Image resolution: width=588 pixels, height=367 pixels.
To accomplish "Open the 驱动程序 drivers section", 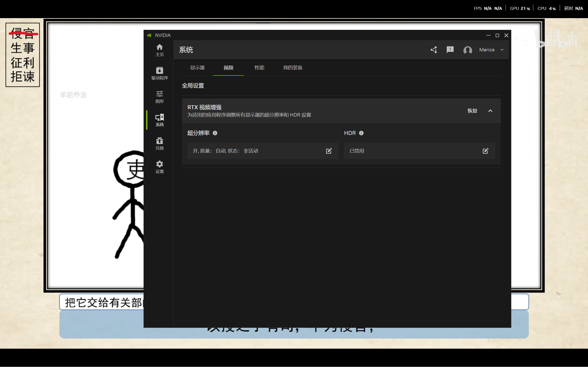I will pyautogui.click(x=159, y=73).
